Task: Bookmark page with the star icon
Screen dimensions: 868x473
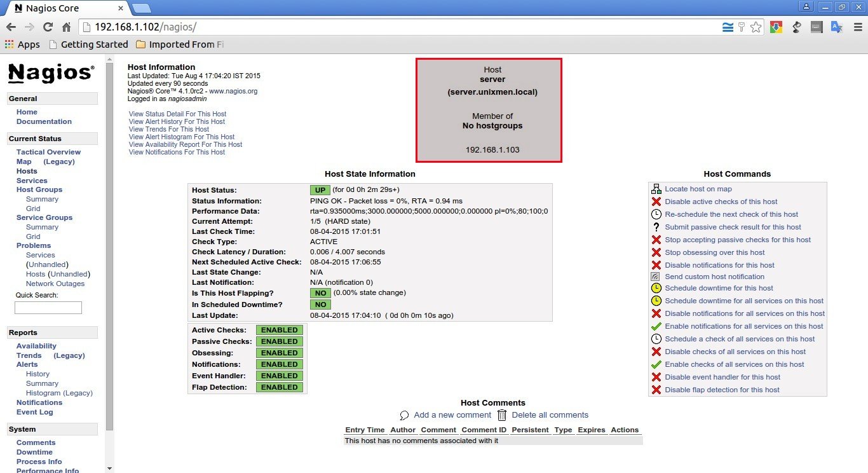Action: [x=756, y=27]
